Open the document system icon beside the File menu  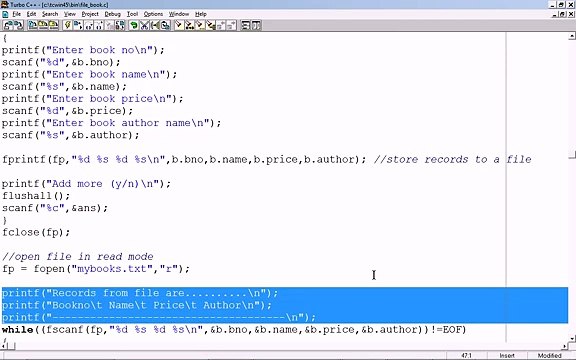(5, 14)
